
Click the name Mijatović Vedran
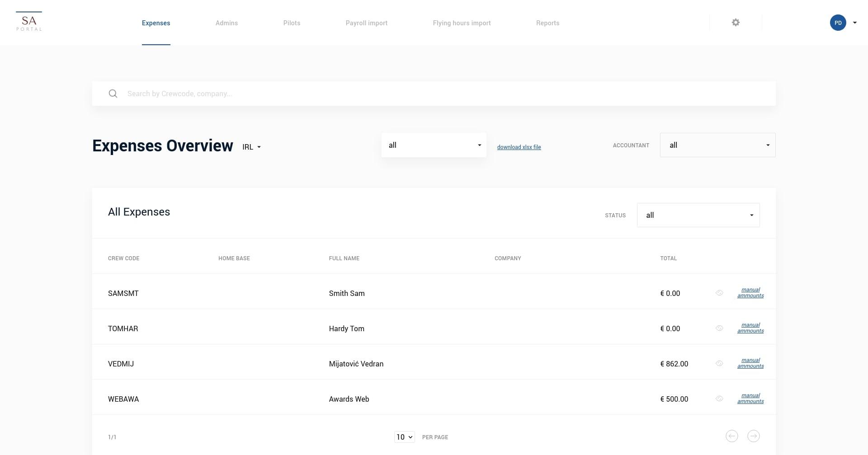point(356,364)
